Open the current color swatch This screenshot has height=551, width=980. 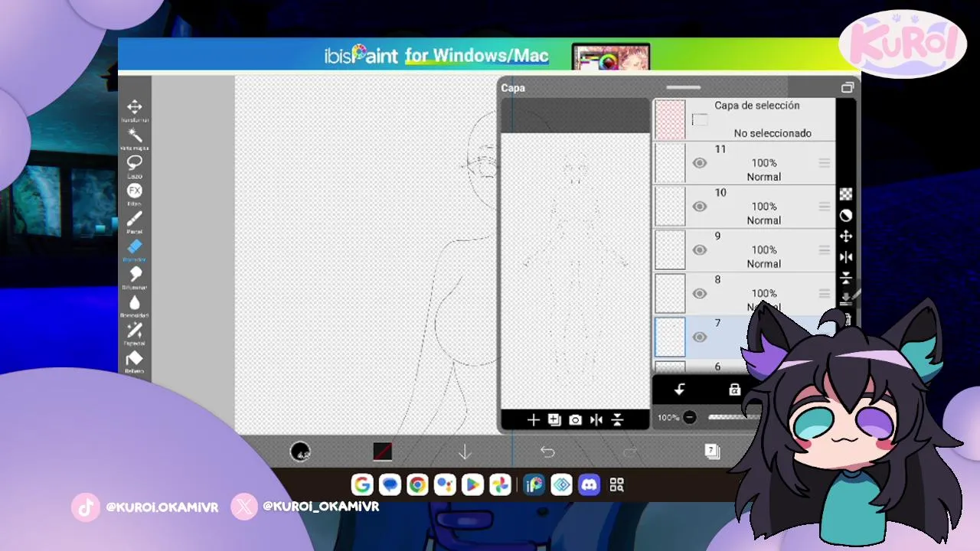383,452
